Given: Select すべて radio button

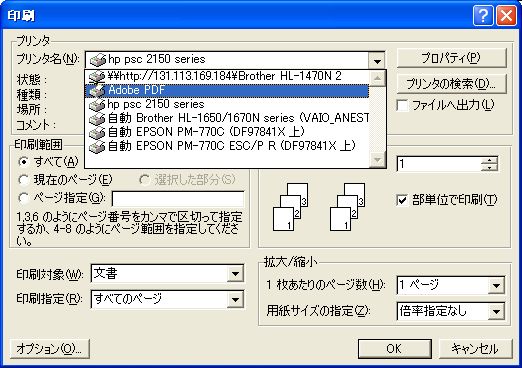Looking at the screenshot, I should [24, 162].
